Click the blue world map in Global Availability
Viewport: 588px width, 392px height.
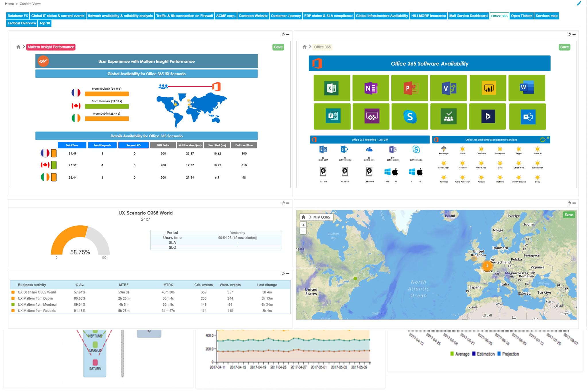[192, 109]
